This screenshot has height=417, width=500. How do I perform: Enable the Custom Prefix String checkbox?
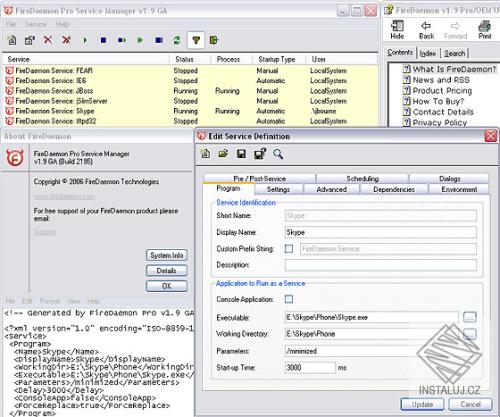click(x=289, y=249)
